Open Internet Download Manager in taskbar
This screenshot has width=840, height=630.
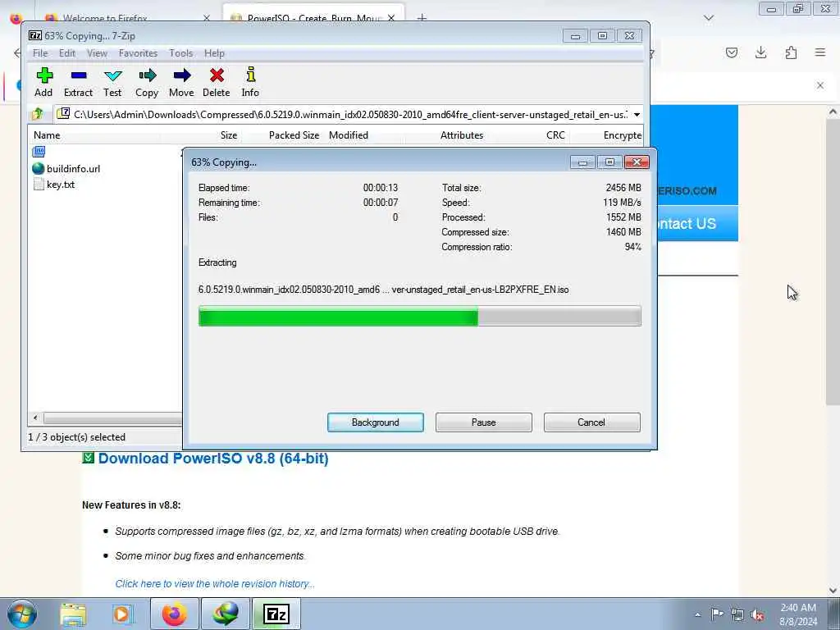coord(226,614)
